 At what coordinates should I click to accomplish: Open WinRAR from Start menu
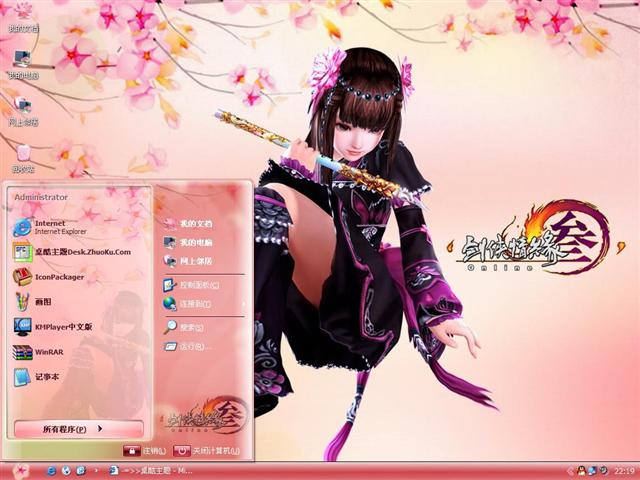coord(38,352)
